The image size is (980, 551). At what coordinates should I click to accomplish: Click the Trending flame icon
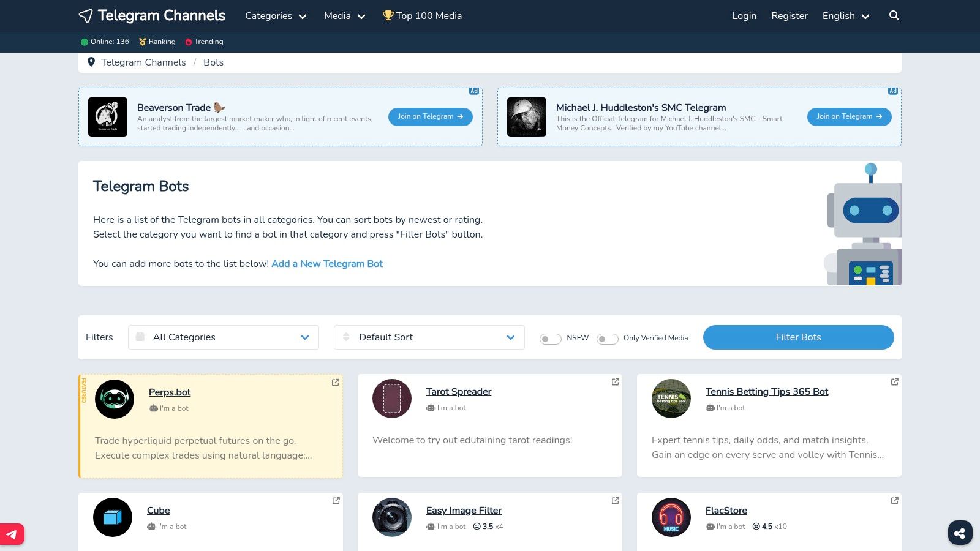[189, 42]
